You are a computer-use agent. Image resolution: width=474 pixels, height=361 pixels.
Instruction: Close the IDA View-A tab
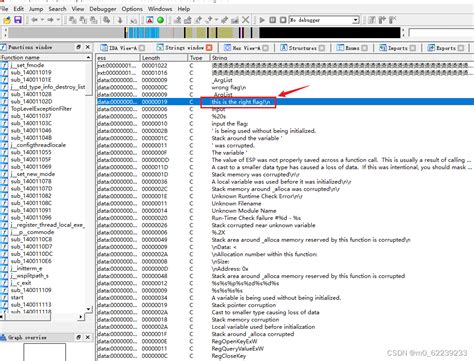[x=142, y=48]
